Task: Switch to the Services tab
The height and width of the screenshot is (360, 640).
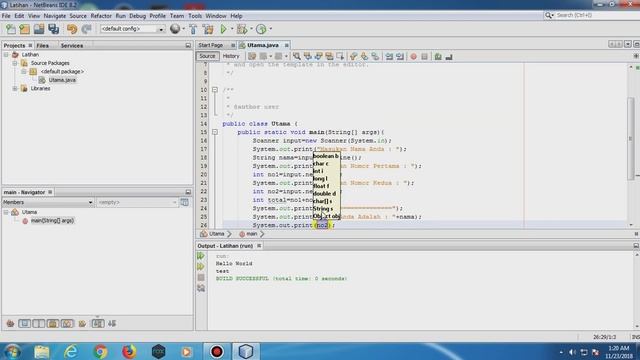Action: (71, 46)
